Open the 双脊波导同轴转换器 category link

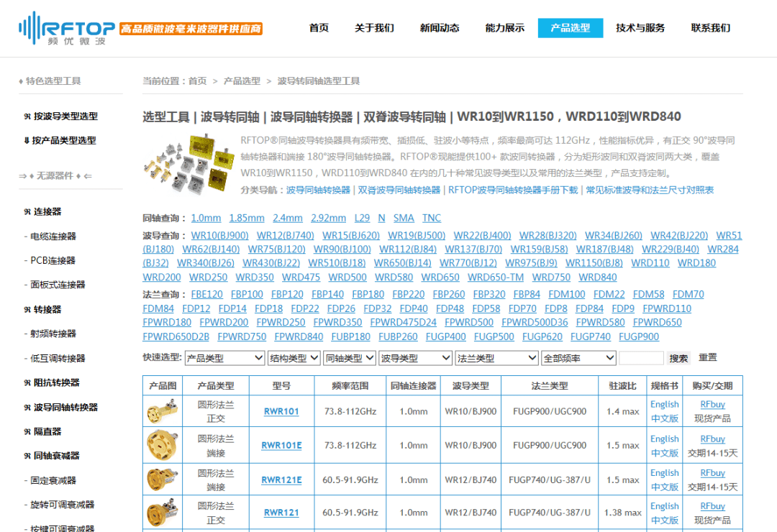click(x=399, y=191)
